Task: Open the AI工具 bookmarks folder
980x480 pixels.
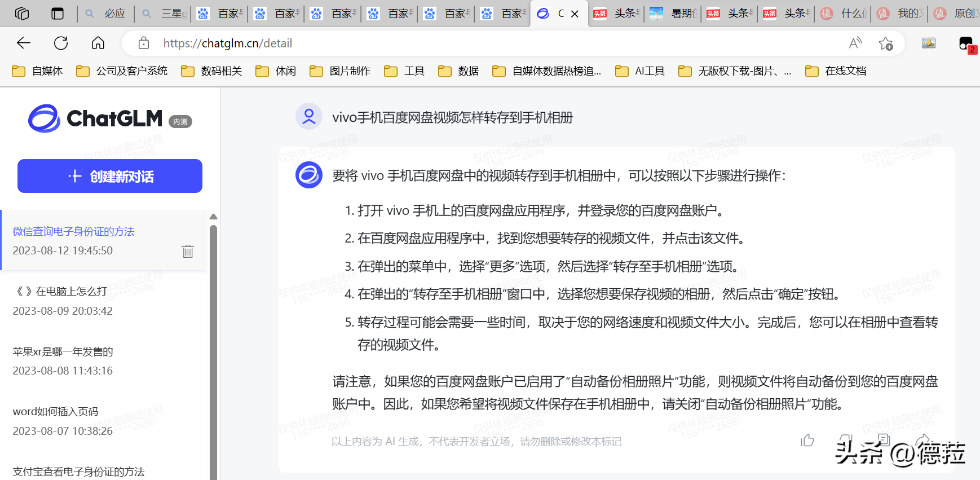Action: (x=640, y=71)
